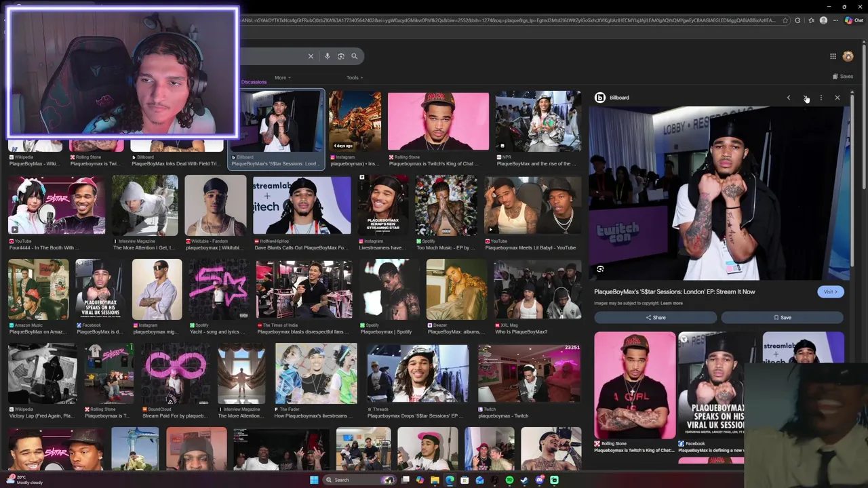The width and height of the screenshot is (868, 488).
Task: Open Microsoft Store from taskbar
Action: point(465,480)
